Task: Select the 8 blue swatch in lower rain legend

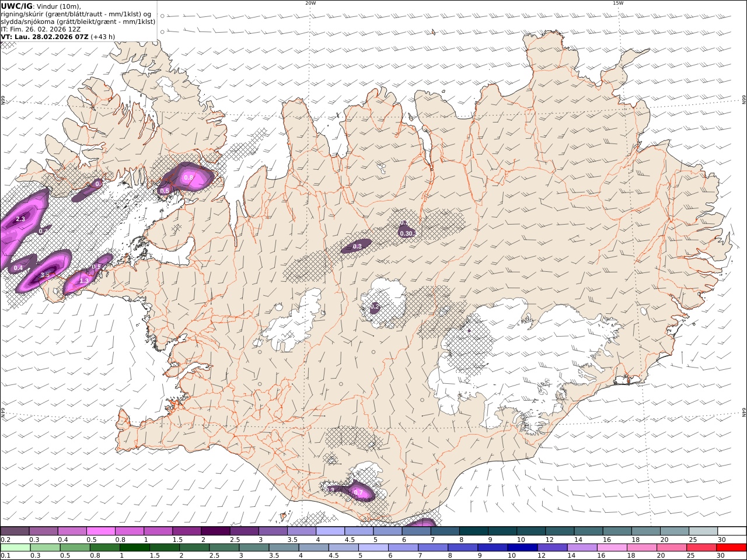Action: click(463, 547)
